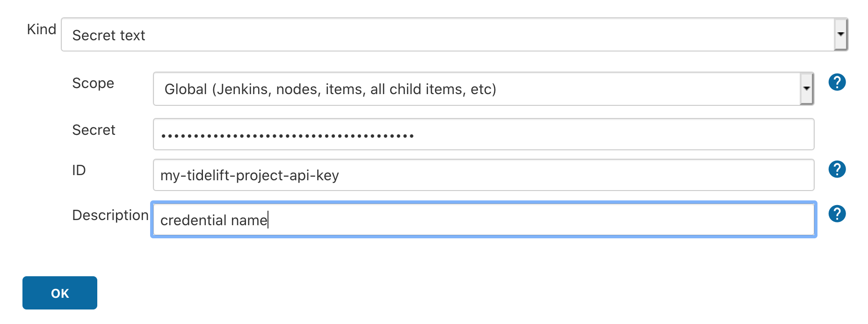This screenshot has width=868, height=324.
Task: Expand the Kind dropdown arrow
Action: click(x=840, y=34)
